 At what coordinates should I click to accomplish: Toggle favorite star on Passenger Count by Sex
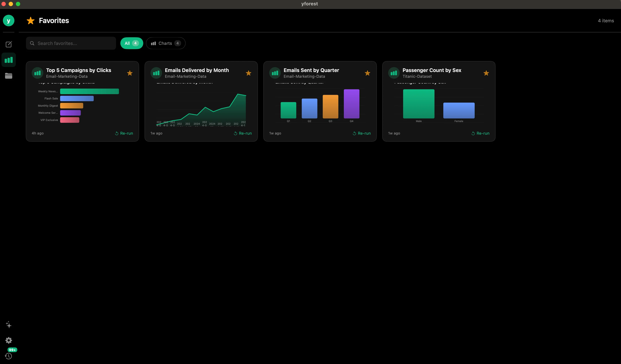tap(486, 73)
